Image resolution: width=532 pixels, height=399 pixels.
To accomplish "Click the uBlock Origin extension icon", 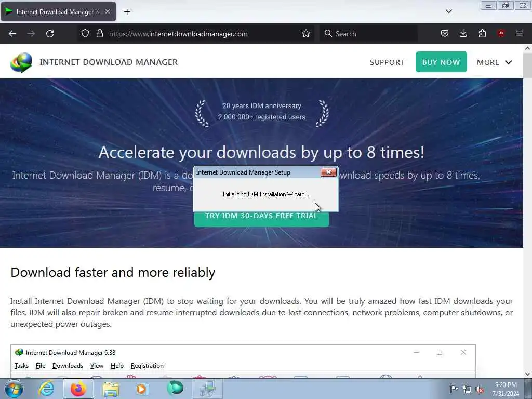I will tap(501, 33).
